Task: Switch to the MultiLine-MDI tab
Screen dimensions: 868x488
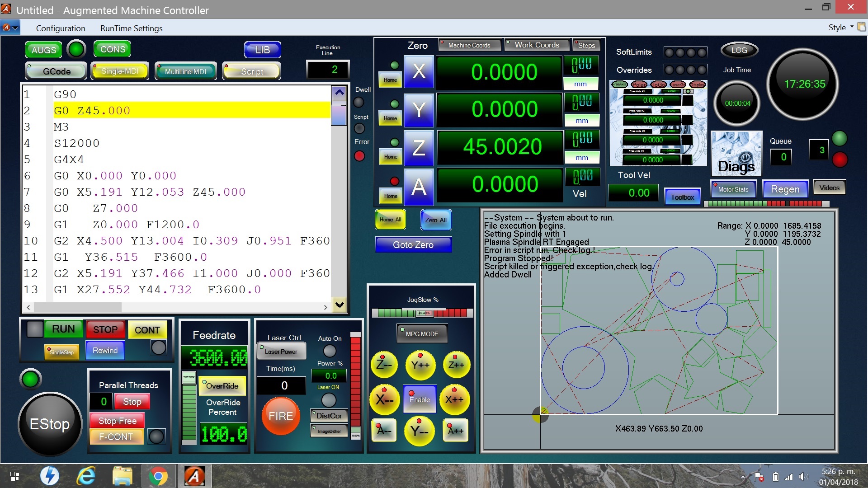Action: click(185, 71)
